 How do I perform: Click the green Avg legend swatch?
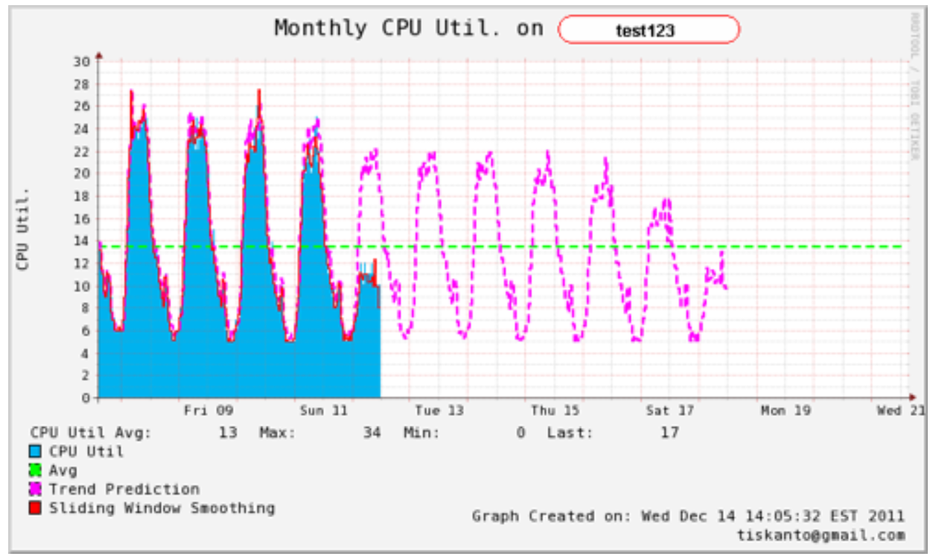click(35, 470)
